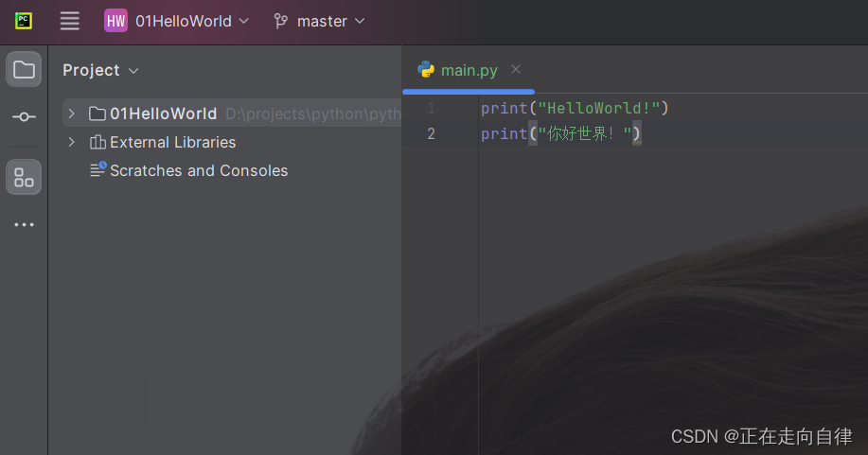Open the Project tool window folder icon
868x455 pixels.
(24, 69)
